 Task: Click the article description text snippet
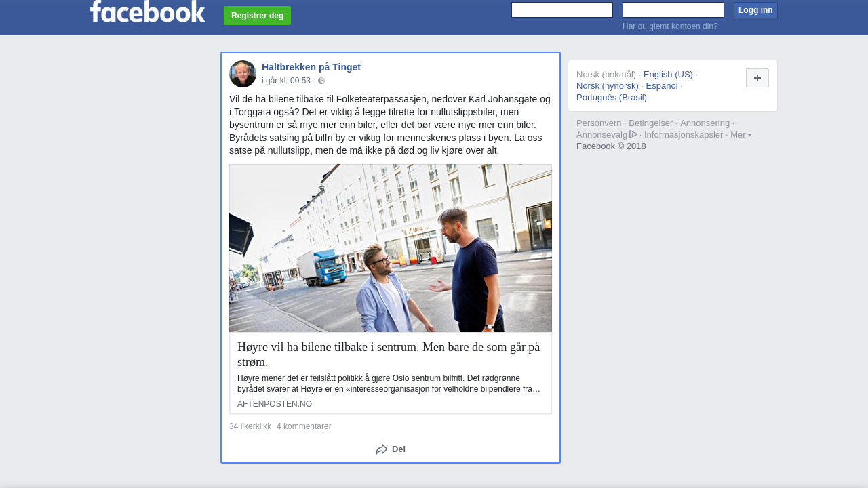click(x=389, y=384)
